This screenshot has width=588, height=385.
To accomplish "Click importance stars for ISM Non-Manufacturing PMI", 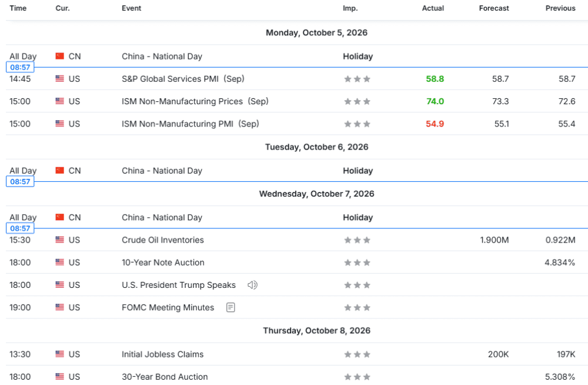I will 358,124.
